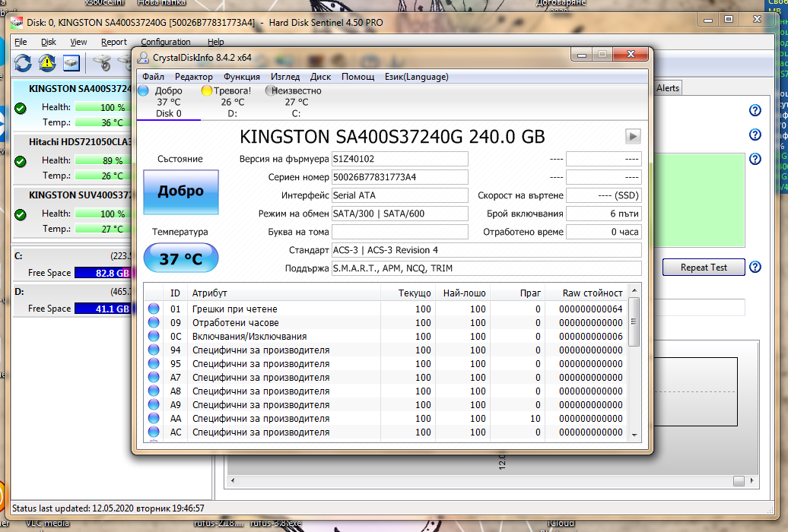Click the empty Буква на тома field
Image resolution: width=788 pixels, height=532 pixels.
(x=400, y=232)
